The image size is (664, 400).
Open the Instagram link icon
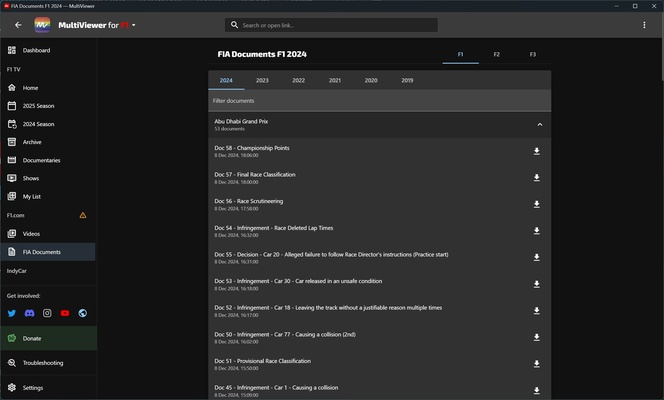tap(47, 313)
